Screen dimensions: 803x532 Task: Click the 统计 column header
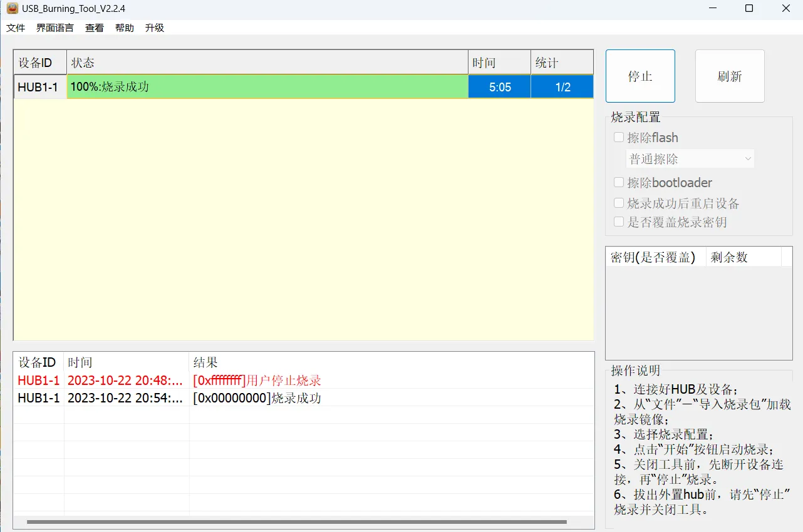tap(562, 63)
